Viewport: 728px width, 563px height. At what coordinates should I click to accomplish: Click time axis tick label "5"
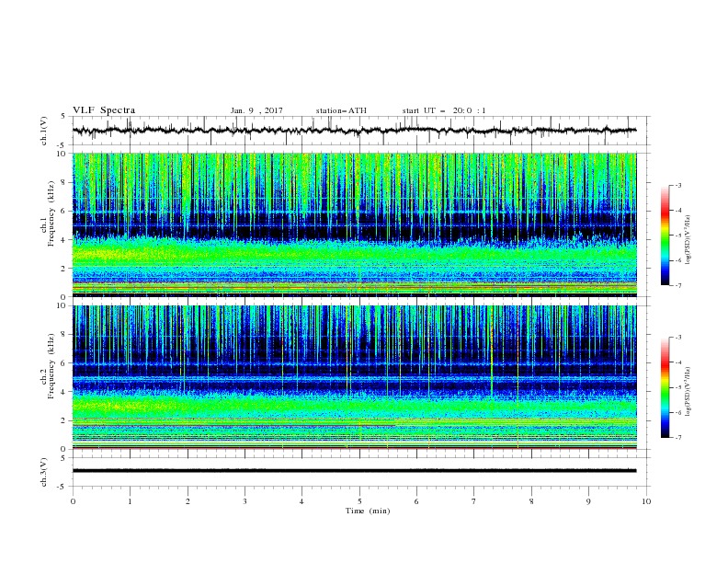(x=359, y=501)
